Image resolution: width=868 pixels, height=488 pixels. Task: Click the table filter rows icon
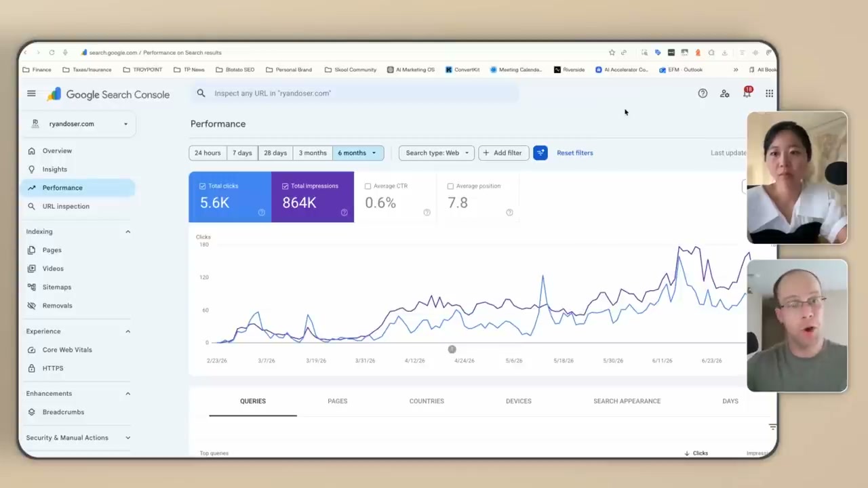coord(772,427)
